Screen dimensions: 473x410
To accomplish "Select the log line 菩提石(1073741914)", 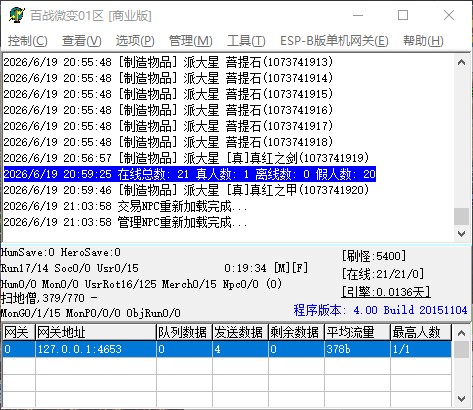I will point(168,78).
